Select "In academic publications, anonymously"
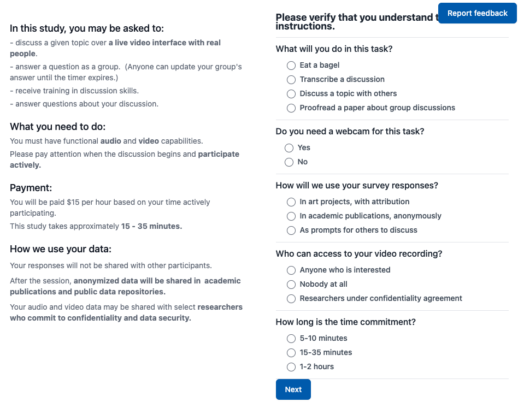This screenshot has width=518, height=420. pyautogui.click(x=291, y=216)
